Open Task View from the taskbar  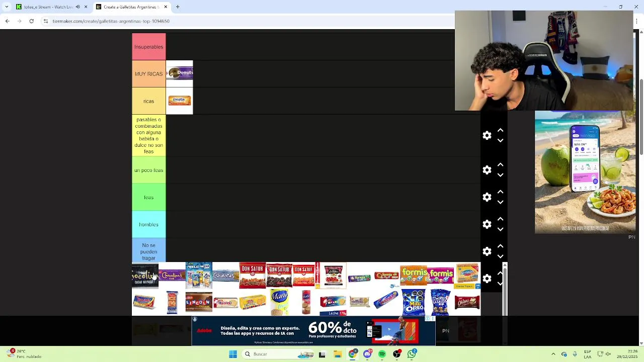(322, 354)
